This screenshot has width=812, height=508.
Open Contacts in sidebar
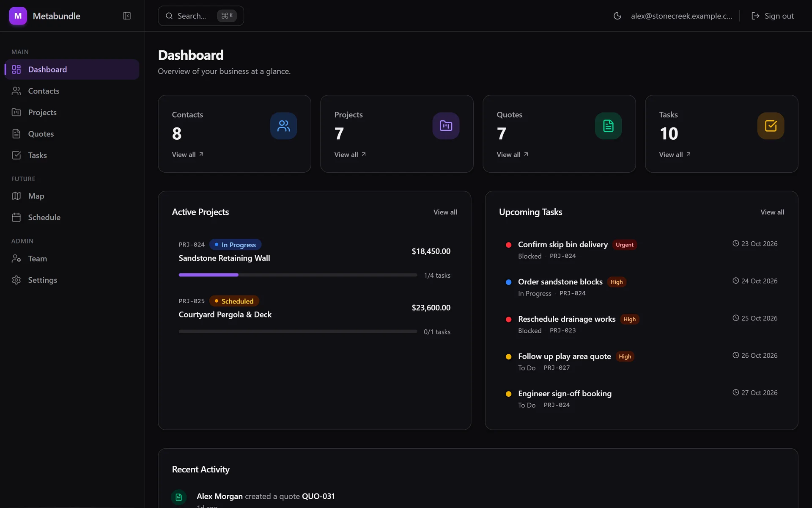click(x=72, y=91)
